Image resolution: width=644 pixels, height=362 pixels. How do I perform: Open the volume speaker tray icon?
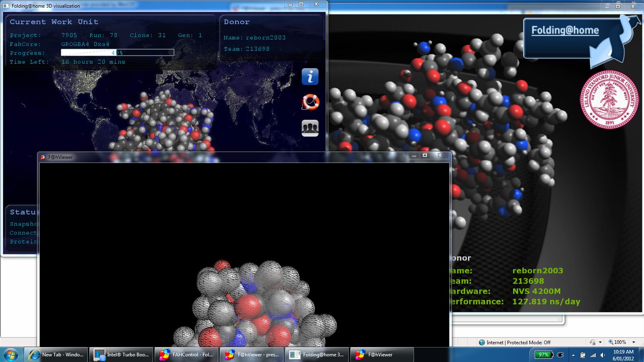point(603,355)
